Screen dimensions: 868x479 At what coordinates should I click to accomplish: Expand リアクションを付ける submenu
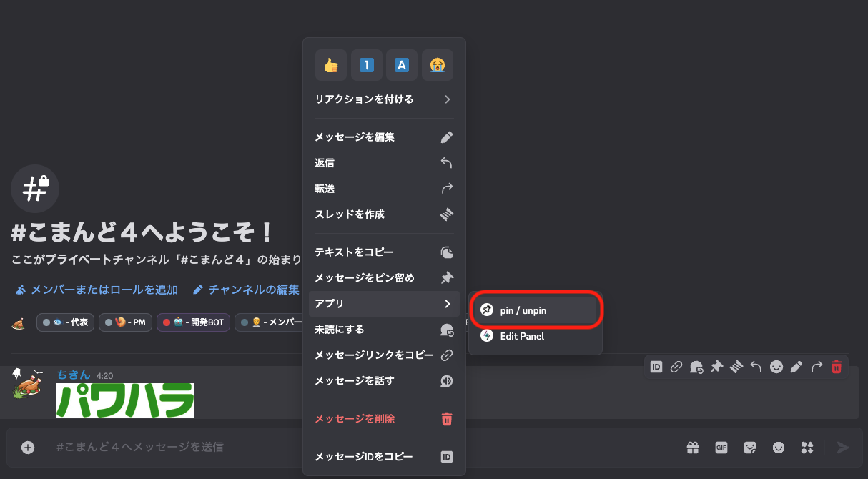[x=384, y=99]
